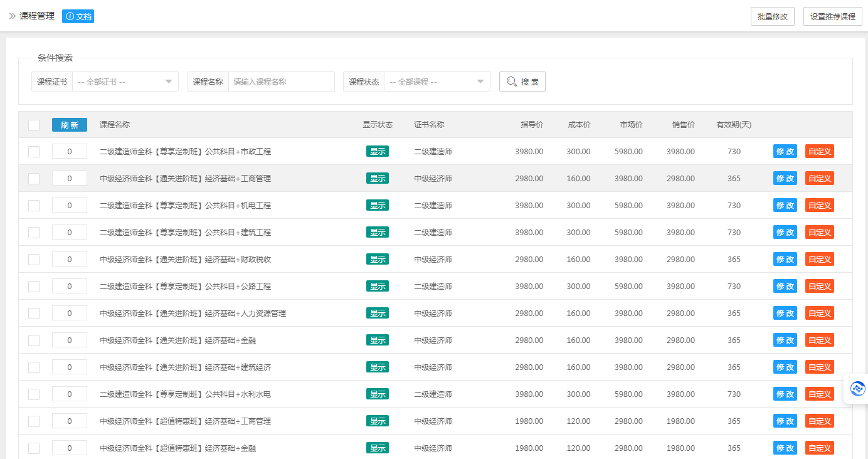Screen dimensions: 868x459
Task: Click course name 二级建造师全科【尊享定制班】公共科目+机电工程
Action: (x=185, y=206)
